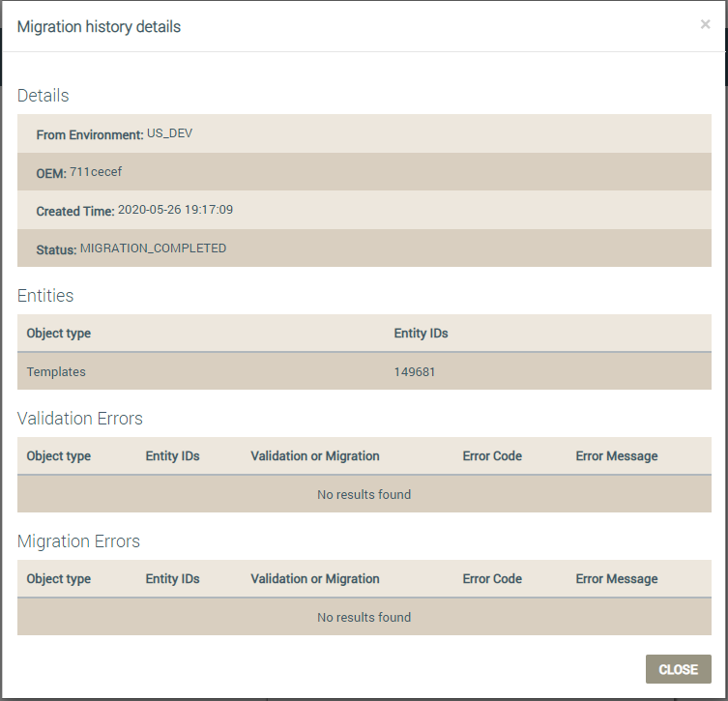728x701 pixels.
Task: Click Validation Errors Validation or Migration header
Action: (x=315, y=455)
